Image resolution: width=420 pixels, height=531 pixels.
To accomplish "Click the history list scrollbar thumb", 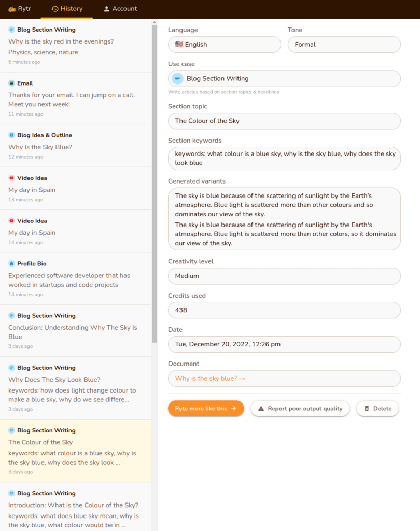I will tap(155, 184).
